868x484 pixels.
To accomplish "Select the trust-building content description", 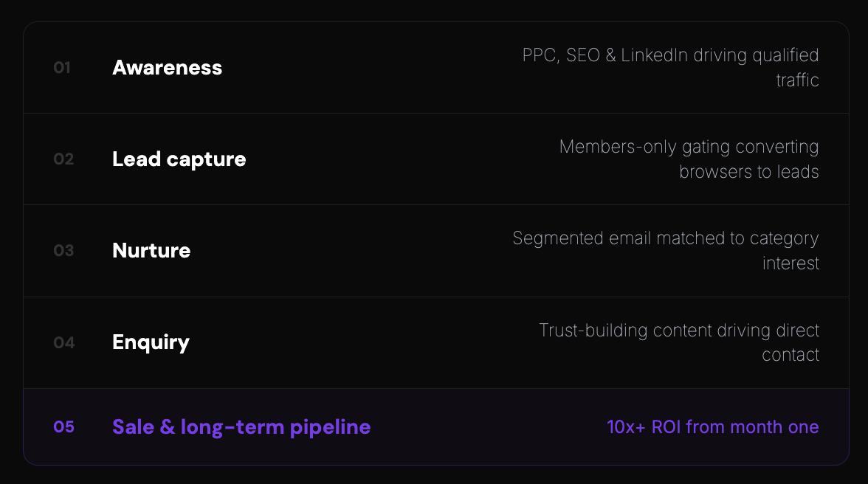I will [x=679, y=342].
